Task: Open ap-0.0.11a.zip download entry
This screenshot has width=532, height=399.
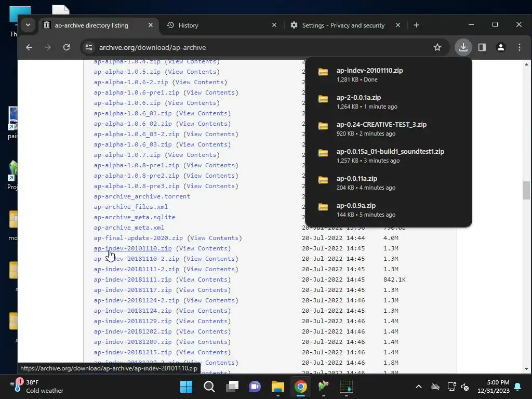Action: (x=389, y=183)
